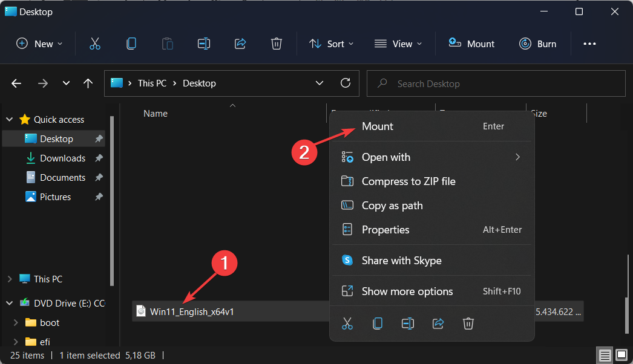Click Show more options entry
633x364 pixels.
point(407,291)
